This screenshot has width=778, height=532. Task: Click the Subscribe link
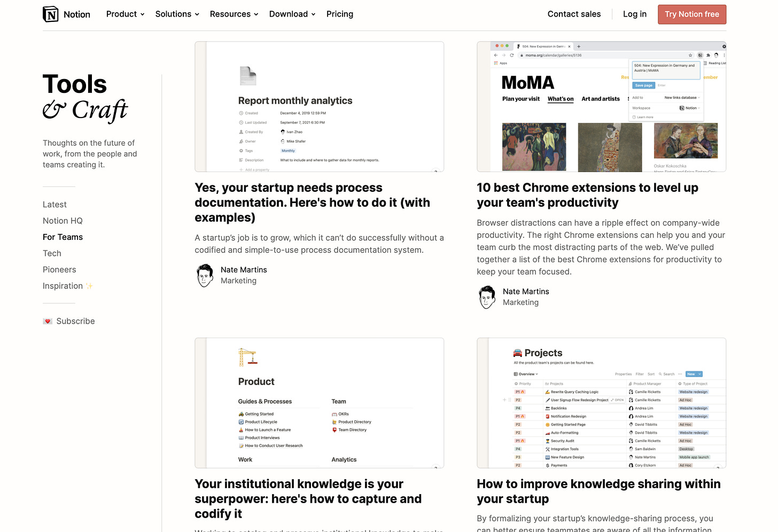[75, 321]
